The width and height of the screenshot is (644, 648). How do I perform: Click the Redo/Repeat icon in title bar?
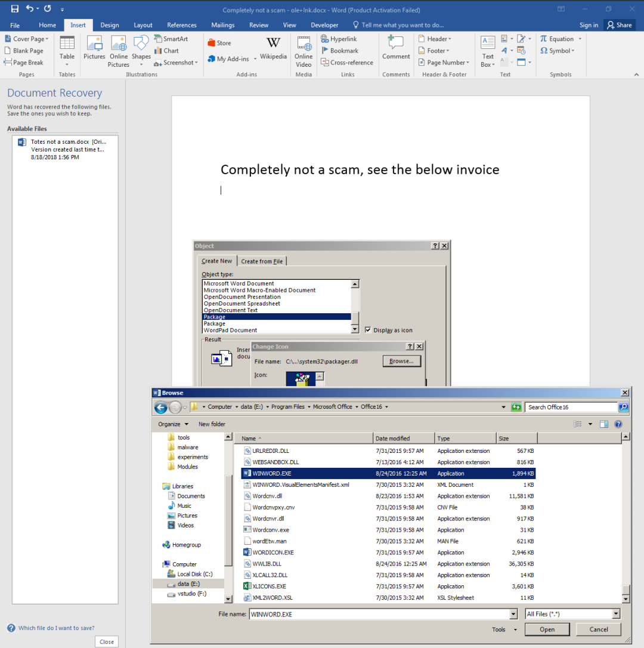coord(48,8)
